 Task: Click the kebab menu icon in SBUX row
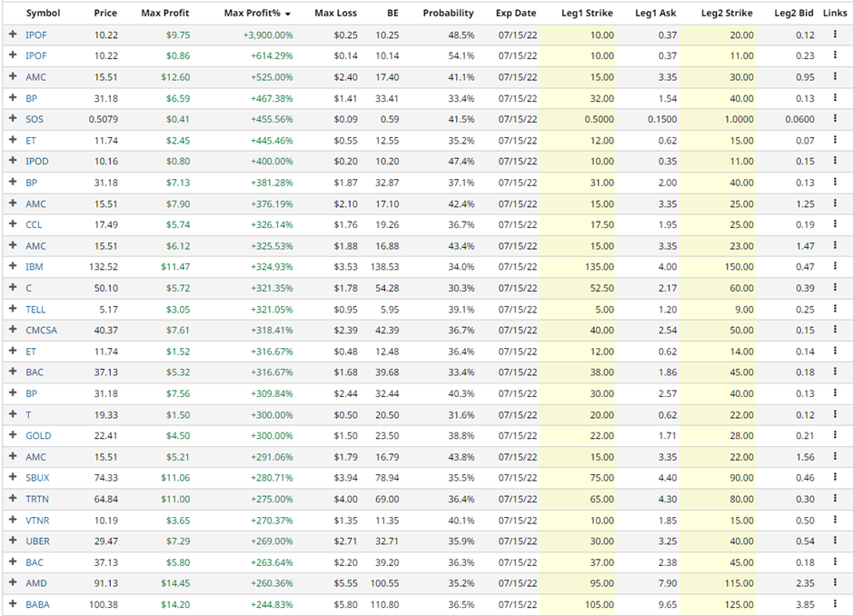(834, 477)
